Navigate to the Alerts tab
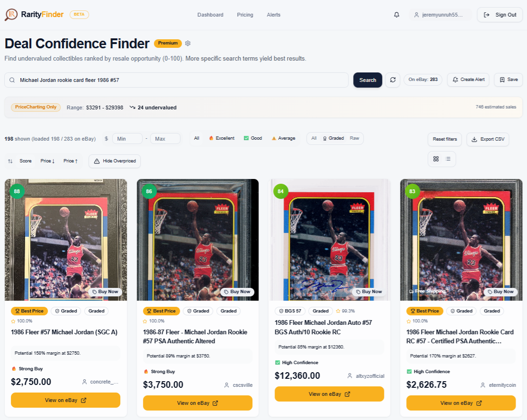The width and height of the screenshot is (527, 420). [x=273, y=15]
